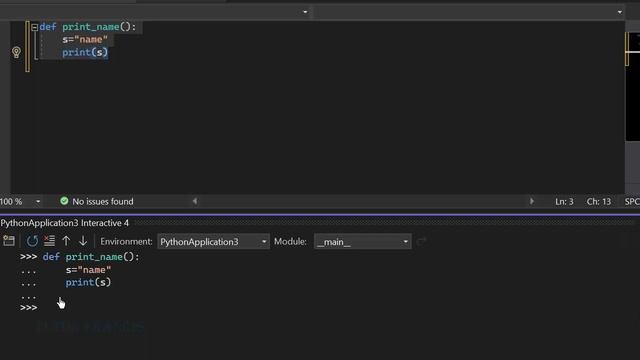Image resolution: width=640 pixels, height=360 pixels.
Task: Open the left navigation bar dropdown
Action: 305,12
